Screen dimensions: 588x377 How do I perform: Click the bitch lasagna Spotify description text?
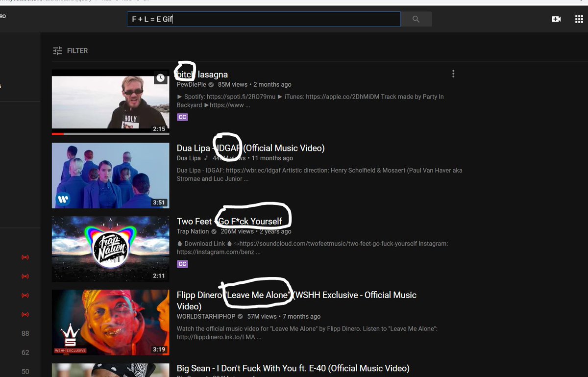tap(310, 101)
